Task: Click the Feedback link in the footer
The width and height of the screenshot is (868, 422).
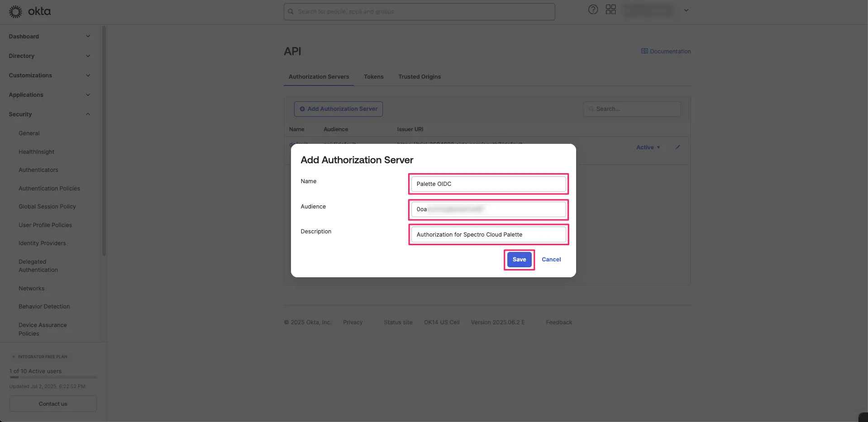Action: point(558,322)
